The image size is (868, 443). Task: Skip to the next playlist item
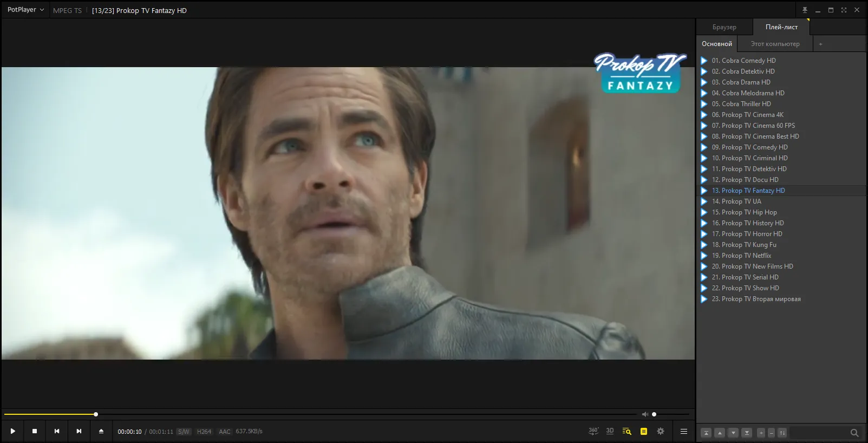79,431
